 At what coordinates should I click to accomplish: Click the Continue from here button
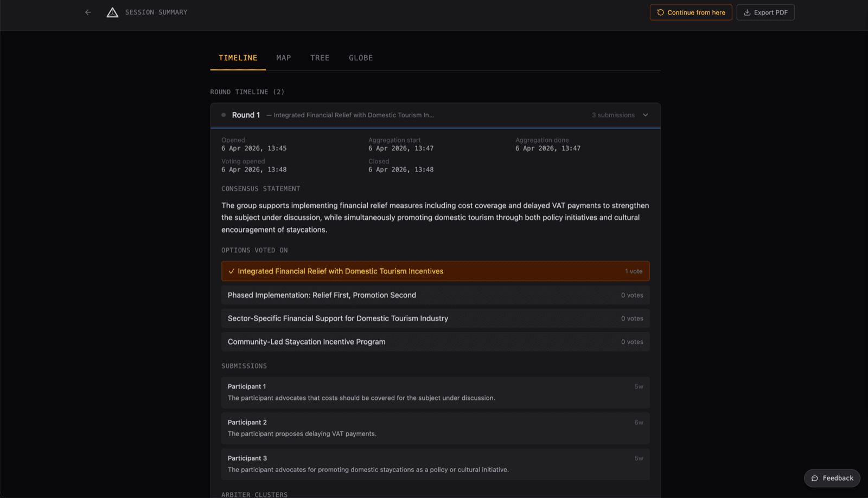(691, 12)
